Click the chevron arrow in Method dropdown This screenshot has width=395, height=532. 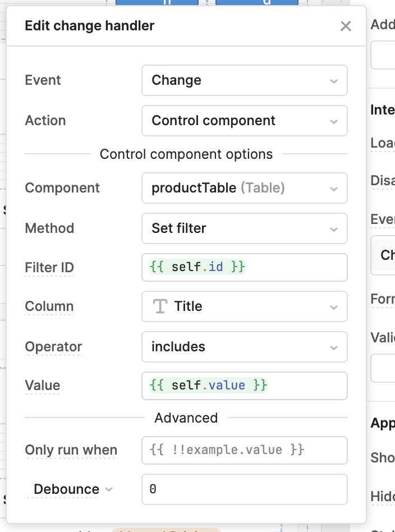[x=334, y=229]
